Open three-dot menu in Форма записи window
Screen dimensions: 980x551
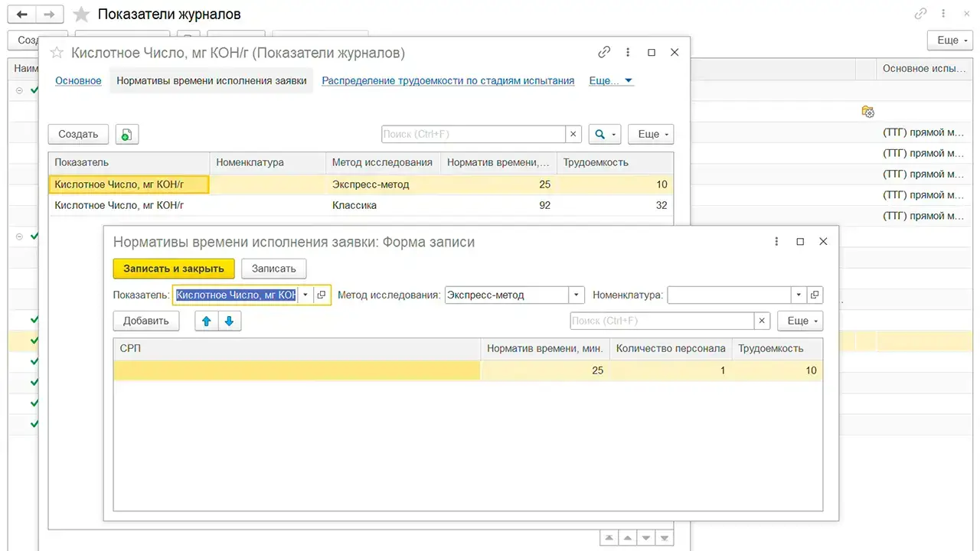(x=777, y=241)
